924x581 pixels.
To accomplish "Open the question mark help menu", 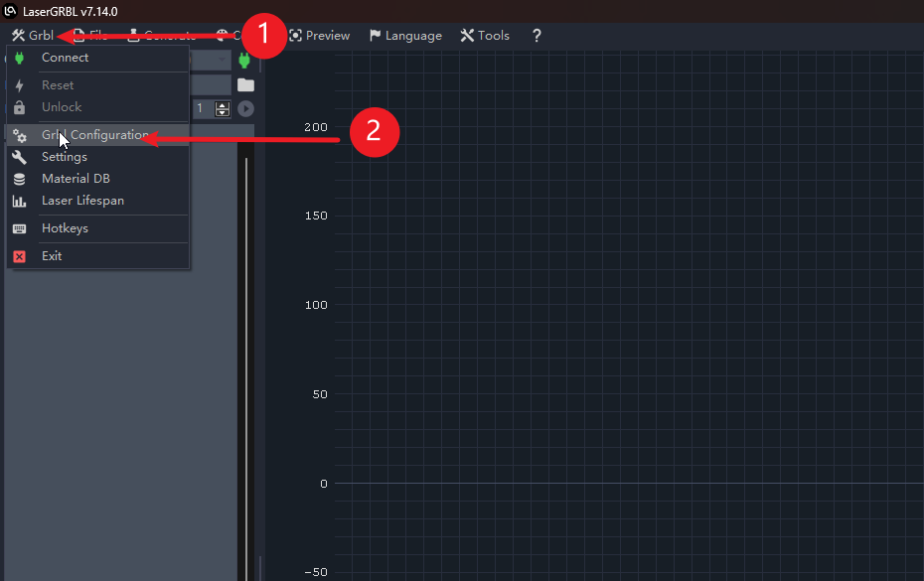I will tap(537, 36).
